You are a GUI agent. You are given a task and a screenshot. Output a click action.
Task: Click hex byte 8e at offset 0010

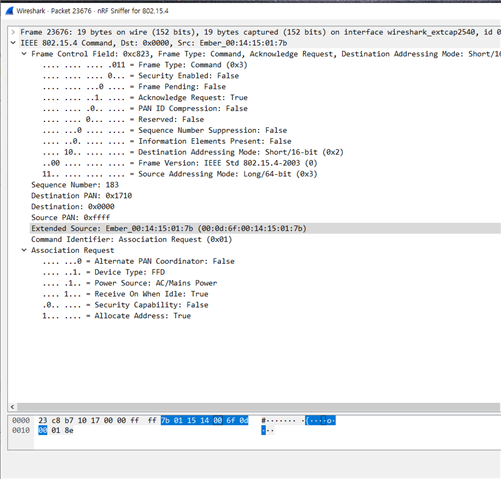pos(69,431)
